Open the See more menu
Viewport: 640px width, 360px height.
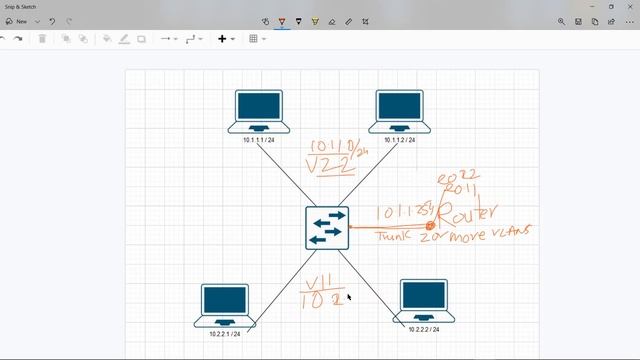(630, 22)
